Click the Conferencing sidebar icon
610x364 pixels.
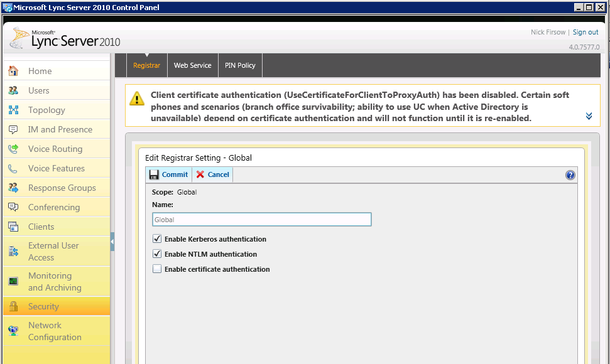(x=14, y=207)
